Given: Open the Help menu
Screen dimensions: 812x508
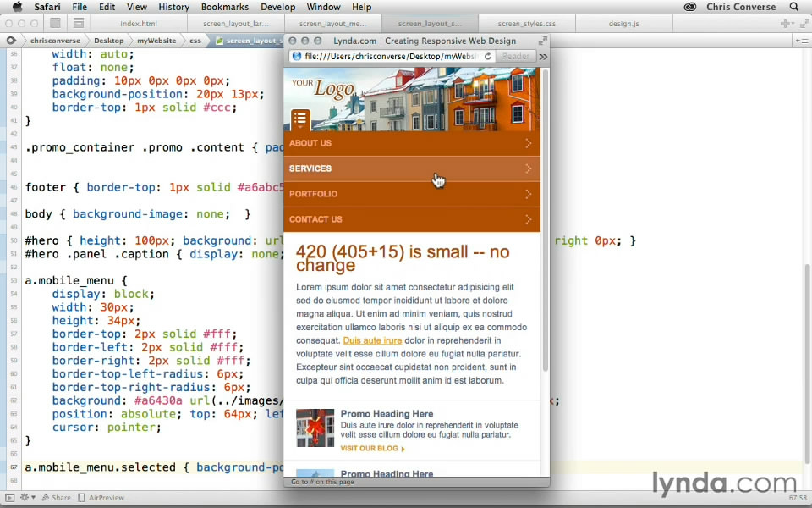Looking at the screenshot, I should (x=361, y=7).
